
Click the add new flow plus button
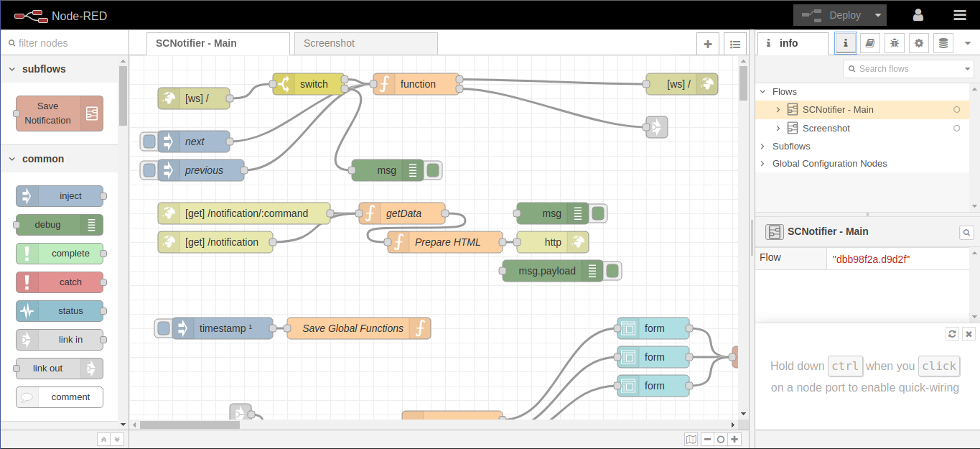point(707,44)
